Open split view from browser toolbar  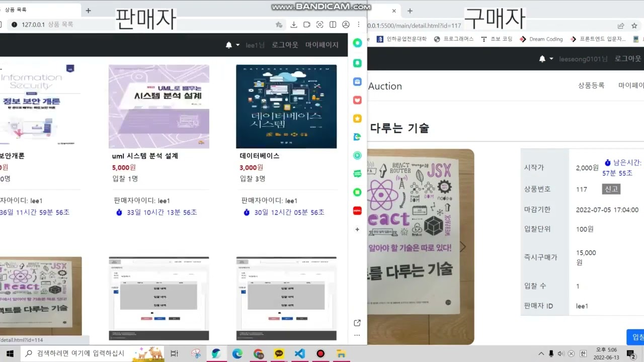[x=333, y=25]
